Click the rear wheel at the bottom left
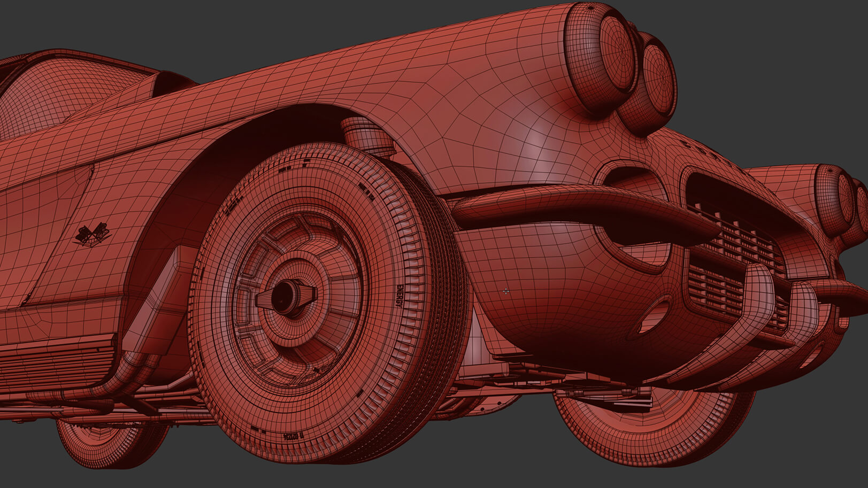Screen dimensions: 868x488 point(110,444)
